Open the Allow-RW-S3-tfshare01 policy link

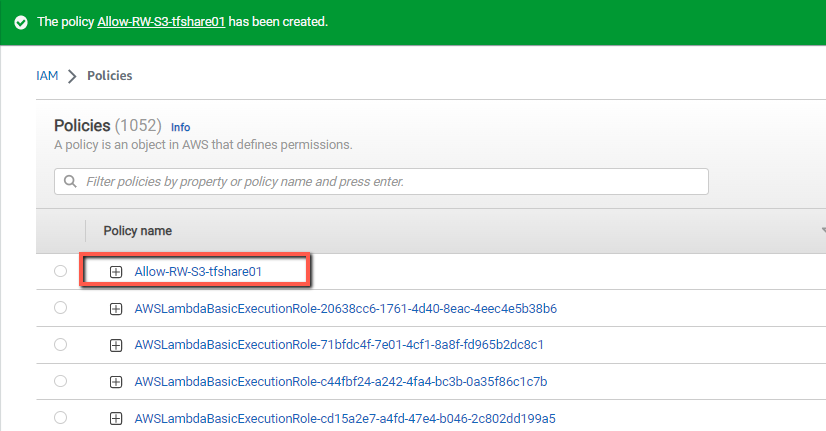[x=198, y=271]
